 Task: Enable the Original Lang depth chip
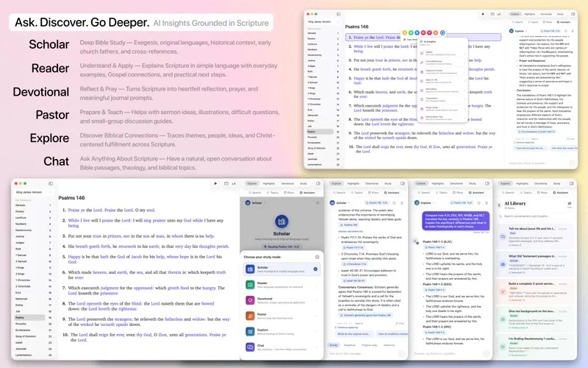369,345
